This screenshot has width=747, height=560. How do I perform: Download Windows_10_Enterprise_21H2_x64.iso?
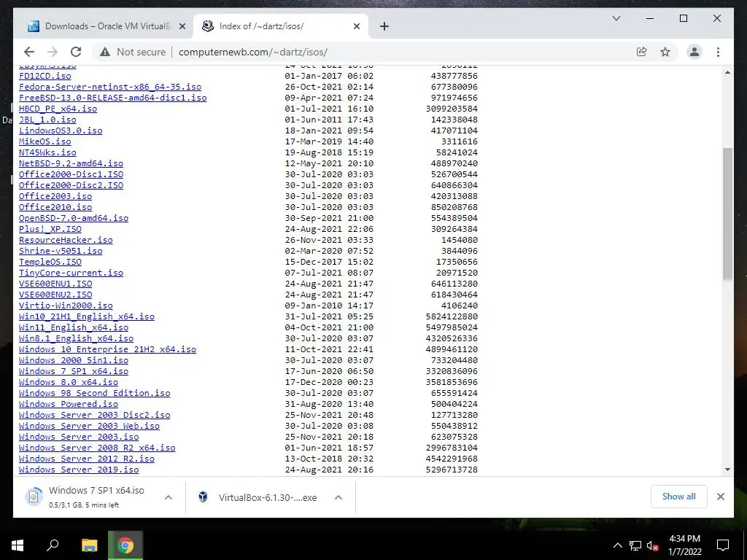pos(108,350)
